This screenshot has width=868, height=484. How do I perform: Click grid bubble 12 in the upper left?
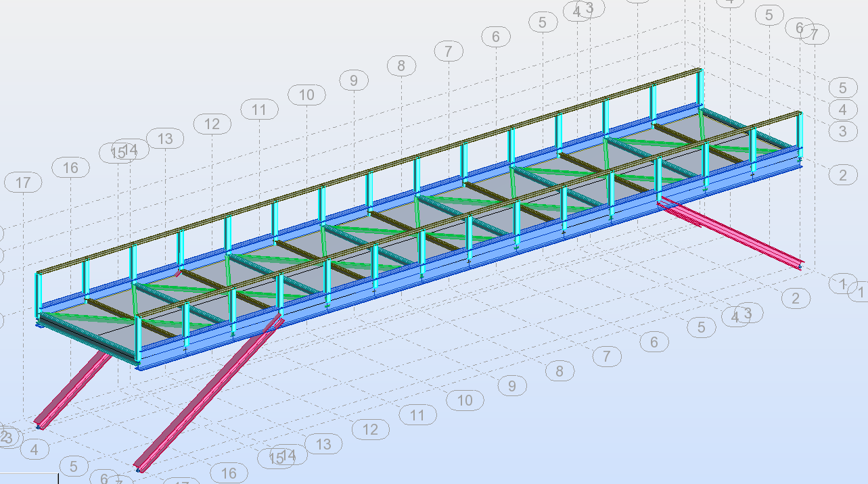pyautogui.click(x=212, y=124)
